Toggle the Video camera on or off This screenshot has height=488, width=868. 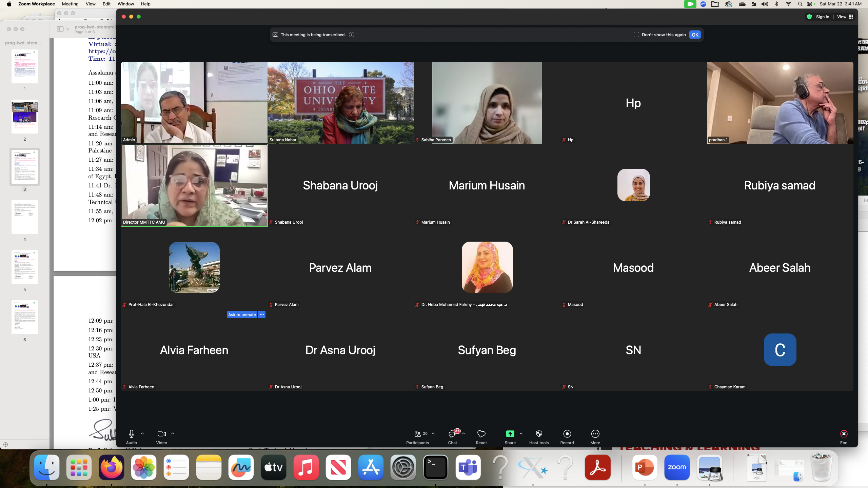tap(161, 434)
